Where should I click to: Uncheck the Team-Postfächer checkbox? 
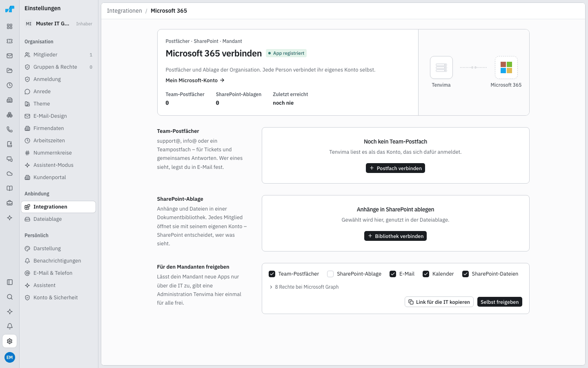pos(272,274)
